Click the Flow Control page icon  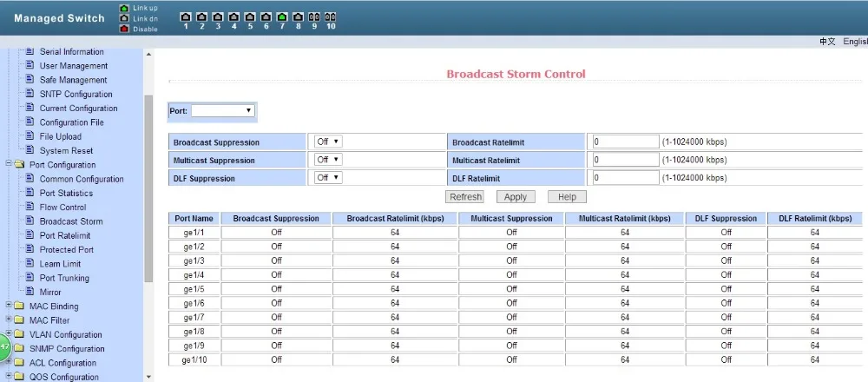(30, 207)
